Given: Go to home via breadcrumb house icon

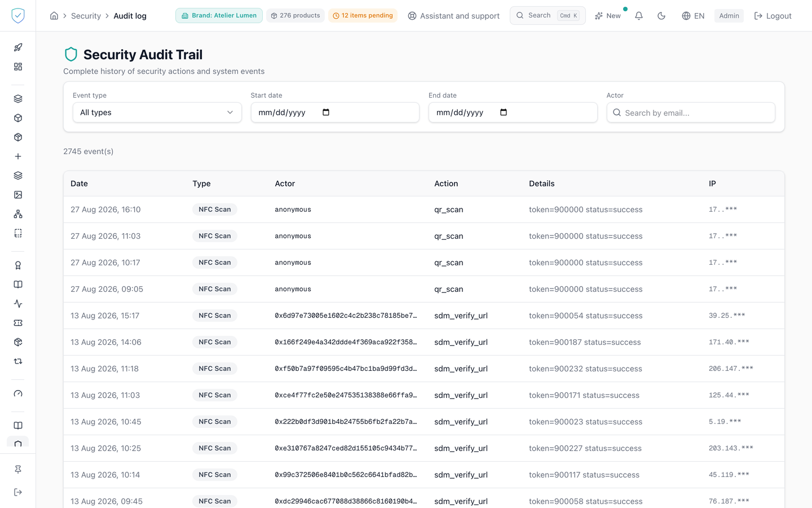Looking at the screenshot, I should [54, 16].
